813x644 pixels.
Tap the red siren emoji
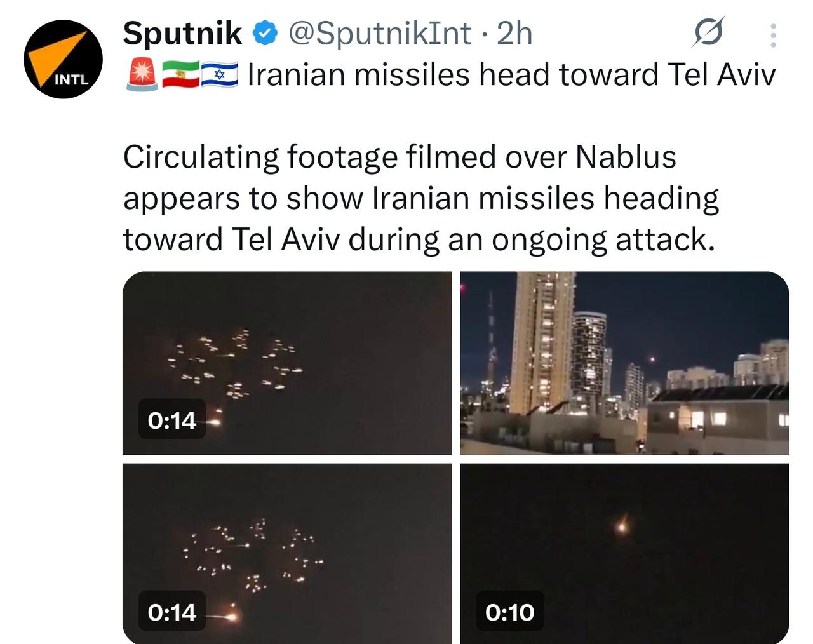tap(142, 75)
